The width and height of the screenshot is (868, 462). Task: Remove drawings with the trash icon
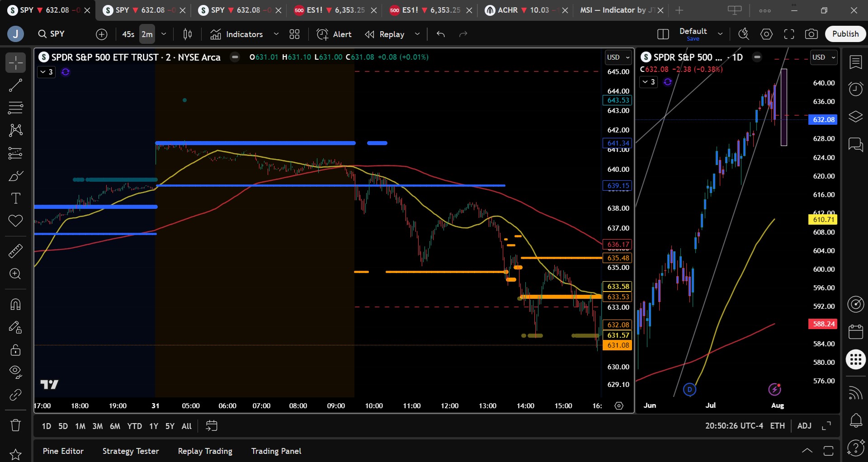click(15, 425)
